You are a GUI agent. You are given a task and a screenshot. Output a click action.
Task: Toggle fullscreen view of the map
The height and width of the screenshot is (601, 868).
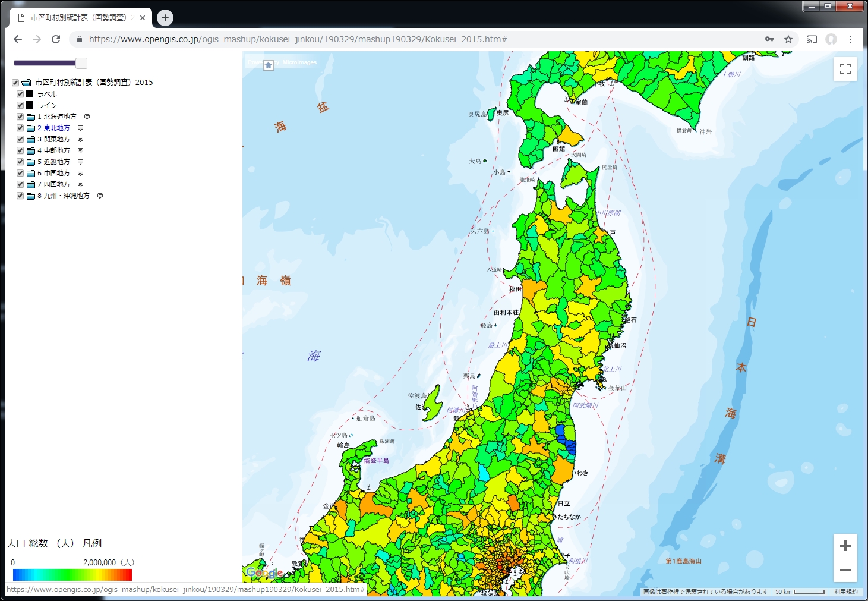(845, 69)
